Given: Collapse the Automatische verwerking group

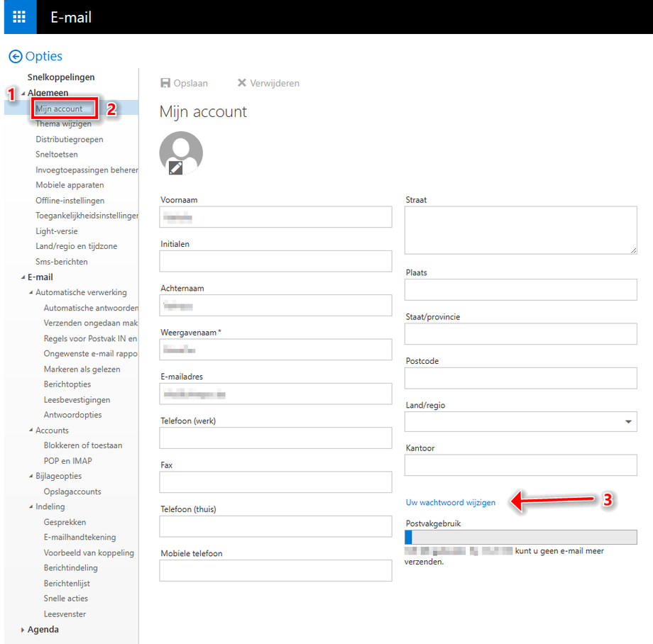Looking at the screenshot, I should coord(31,293).
